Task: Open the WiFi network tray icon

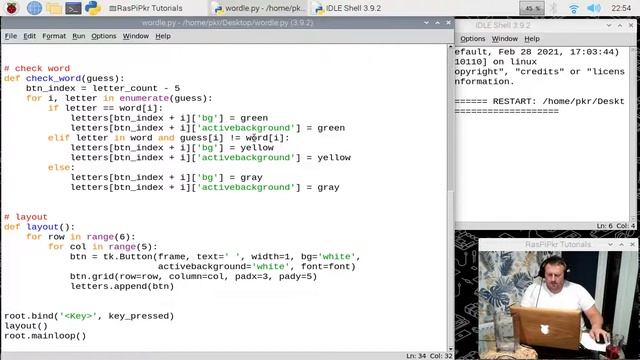Action: [573, 8]
